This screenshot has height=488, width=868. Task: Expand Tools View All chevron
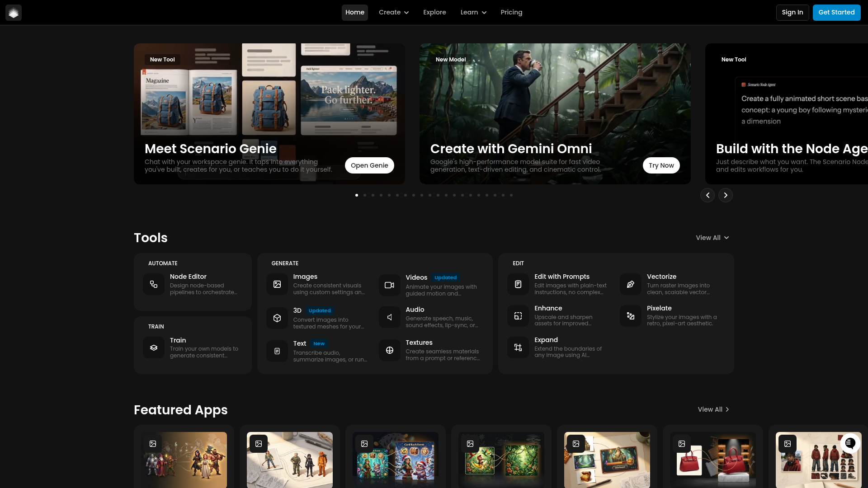coord(726,238)
